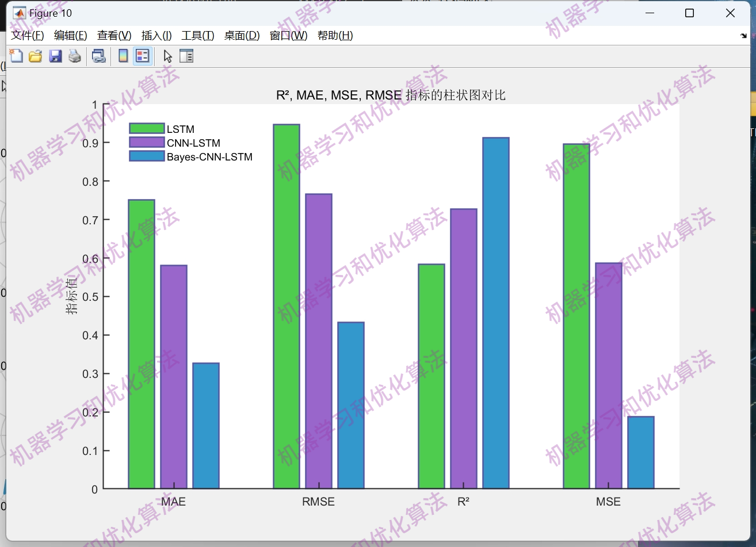Viewport: 756px width, 547px height.
Task: Create a new figure
Action: [x=16, y=56]
